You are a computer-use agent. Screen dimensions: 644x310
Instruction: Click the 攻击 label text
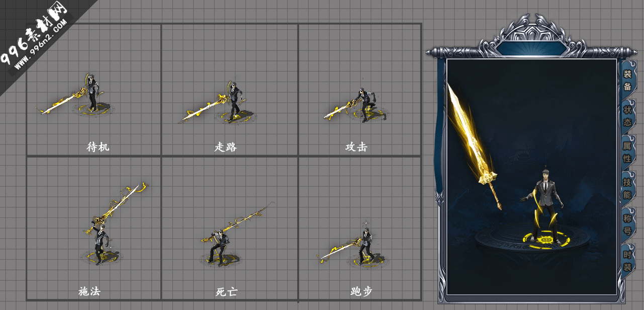[356, 147]
